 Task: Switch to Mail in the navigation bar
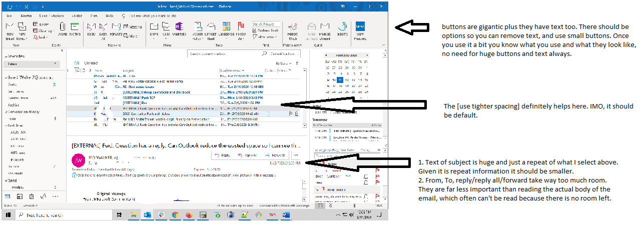coord(9,196)
